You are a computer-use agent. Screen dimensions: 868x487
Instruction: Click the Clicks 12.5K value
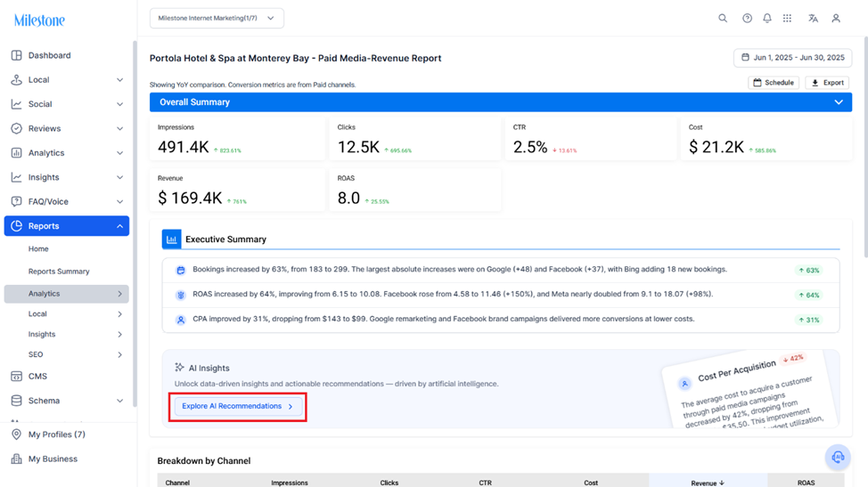point(359,147)
